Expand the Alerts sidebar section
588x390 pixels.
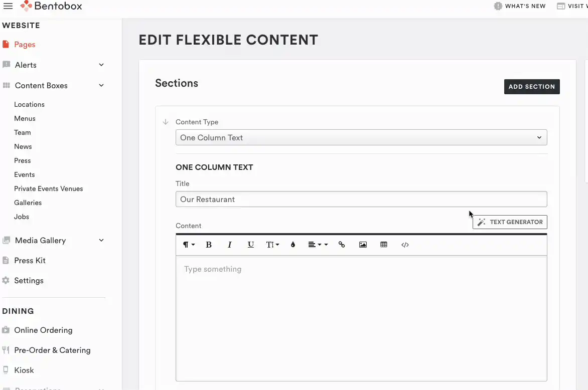tap(101, 65)
